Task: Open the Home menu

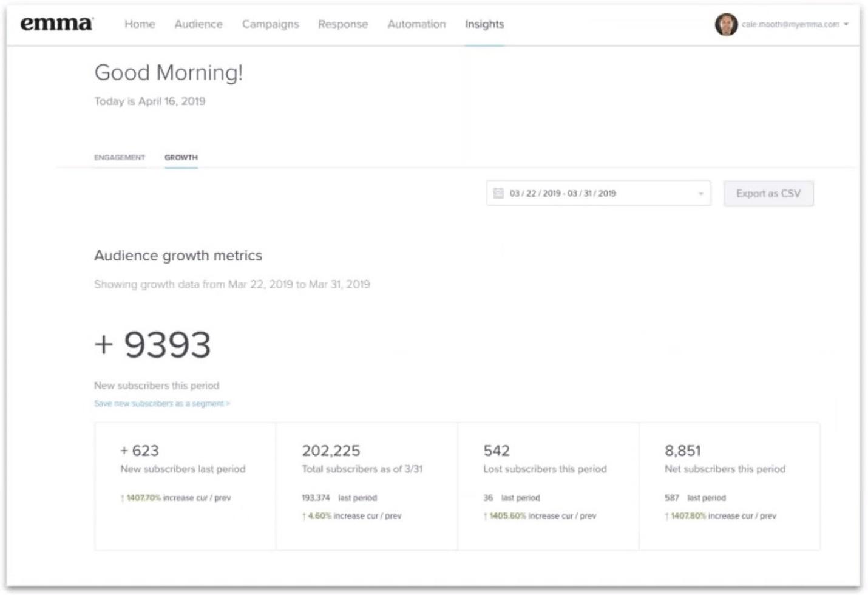Action: coord(140,24)
